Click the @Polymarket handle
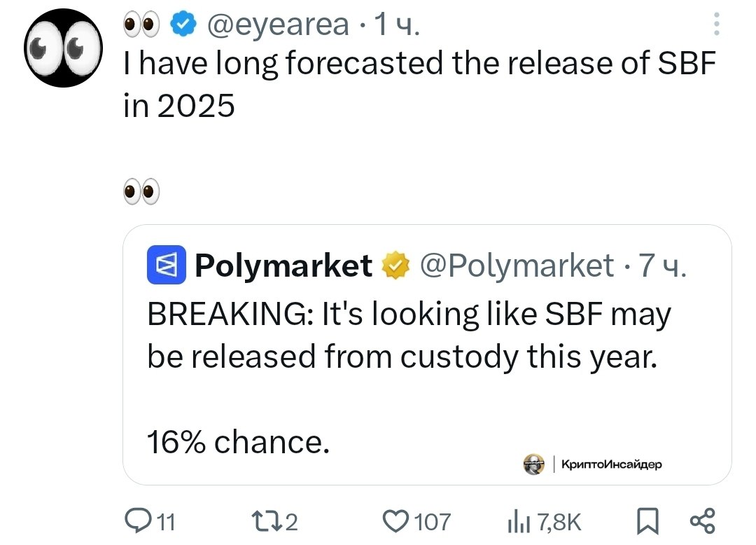 tap(515, 266)
